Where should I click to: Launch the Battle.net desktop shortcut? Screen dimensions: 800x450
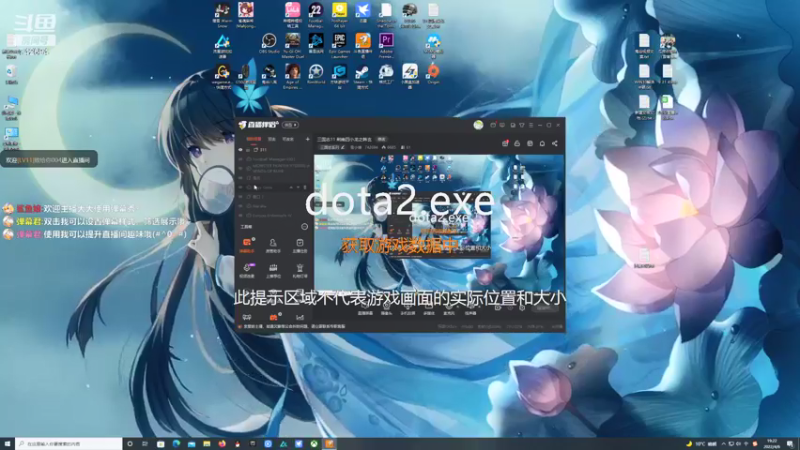pos(316,44)
